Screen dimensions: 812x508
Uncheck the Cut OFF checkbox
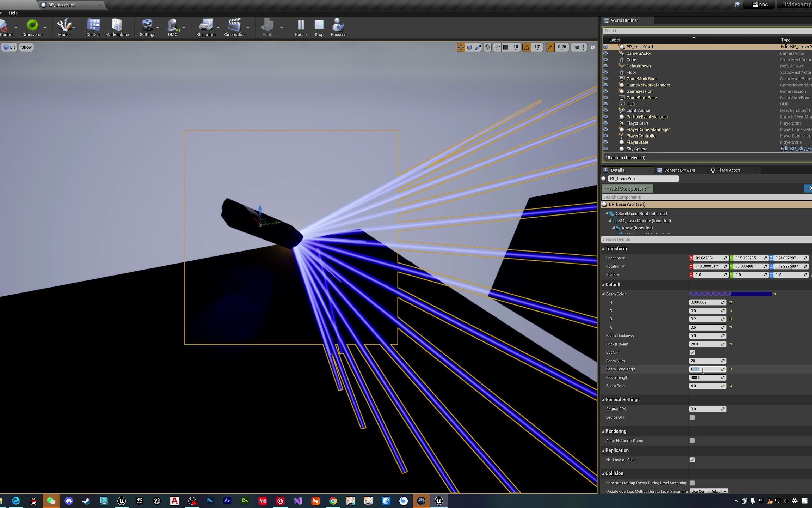tap(692, 352)
